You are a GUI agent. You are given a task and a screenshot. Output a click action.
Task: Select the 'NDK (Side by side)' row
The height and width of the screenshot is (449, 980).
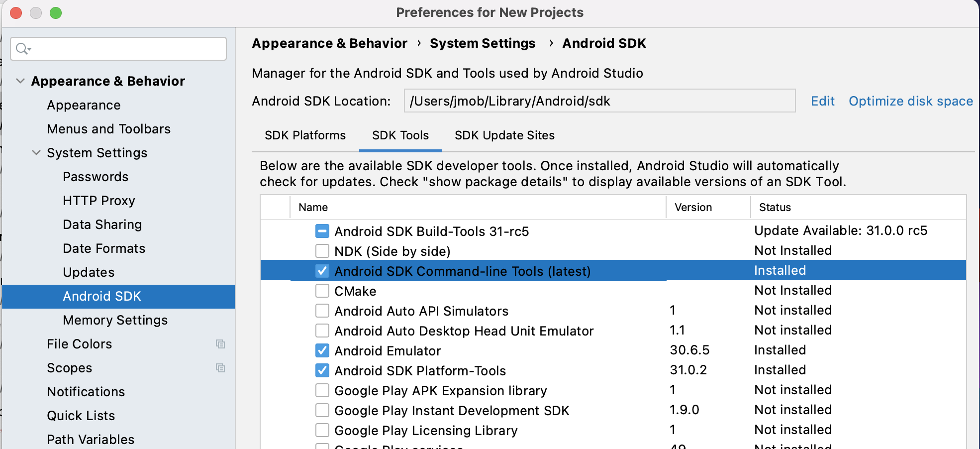[x=613, y=251]
